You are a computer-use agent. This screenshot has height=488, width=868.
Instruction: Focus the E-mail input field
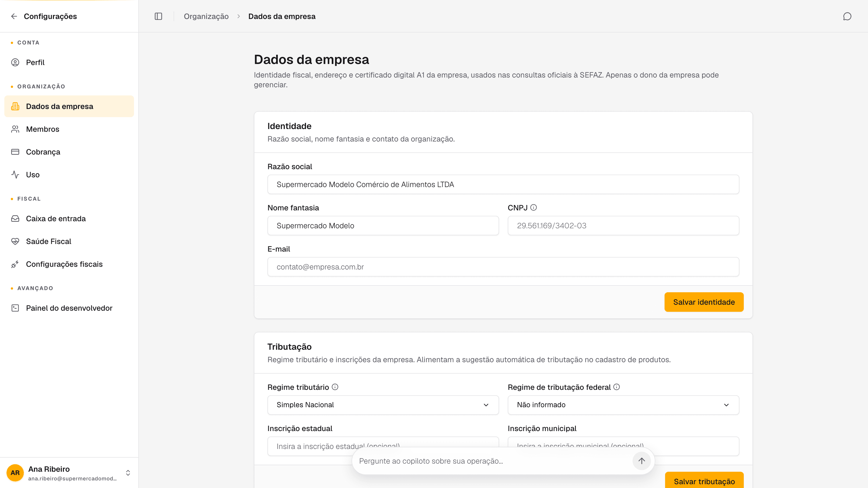coord(503,267)
